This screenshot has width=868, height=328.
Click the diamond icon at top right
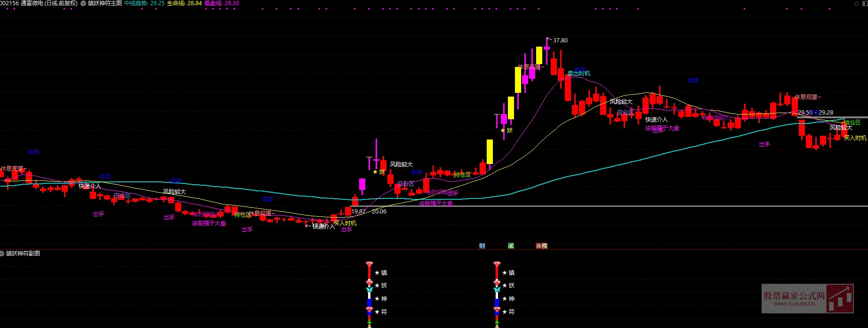856,3
